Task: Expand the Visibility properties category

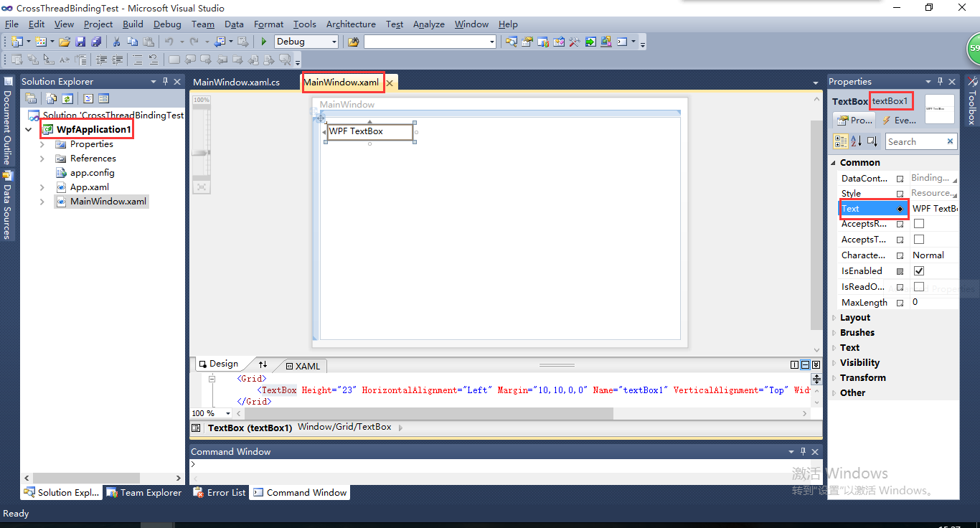Action: coord(834,363)
